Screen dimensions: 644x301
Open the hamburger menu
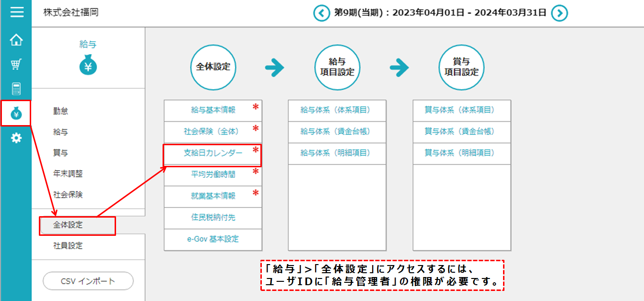[x=16, y=13]
